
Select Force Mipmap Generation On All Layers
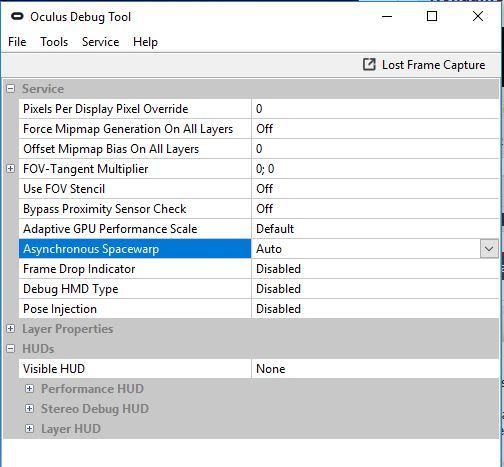pyautogui.click(x=135, y=129)
